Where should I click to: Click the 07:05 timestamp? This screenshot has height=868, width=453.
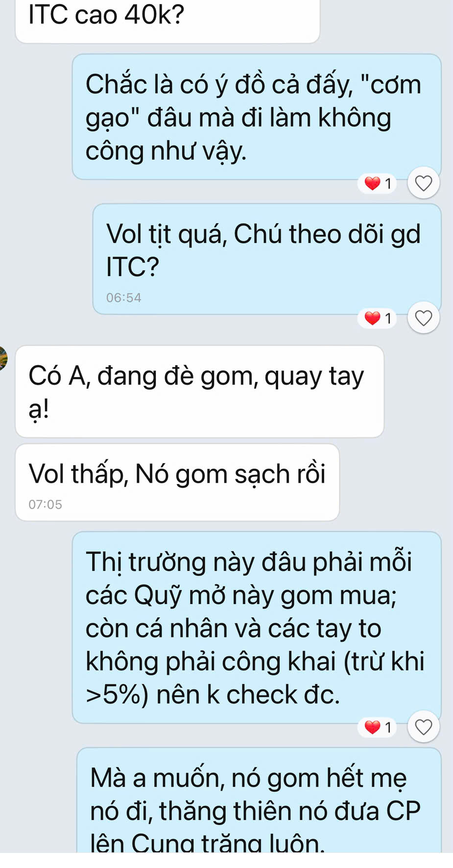[x=45, y=504]
